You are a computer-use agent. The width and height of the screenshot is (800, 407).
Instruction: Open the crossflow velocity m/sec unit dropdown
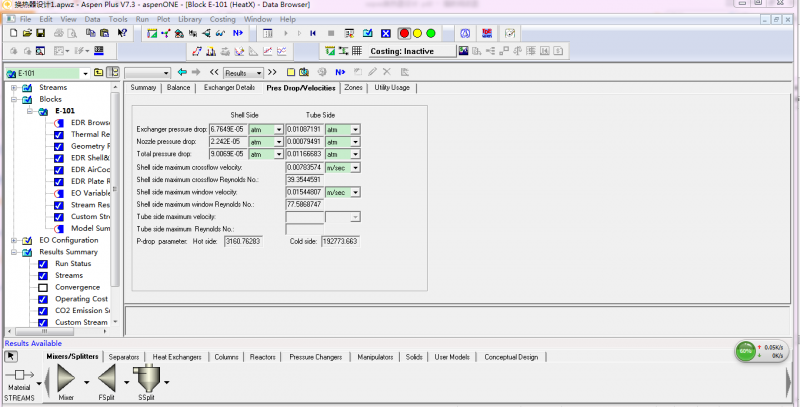tap(355, 167)
